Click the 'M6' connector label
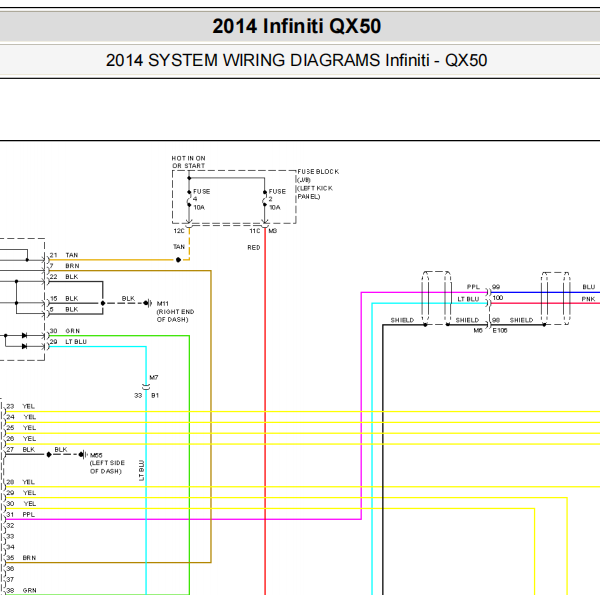600x595 pixels. pyautogui.click(x=478, y=331)
